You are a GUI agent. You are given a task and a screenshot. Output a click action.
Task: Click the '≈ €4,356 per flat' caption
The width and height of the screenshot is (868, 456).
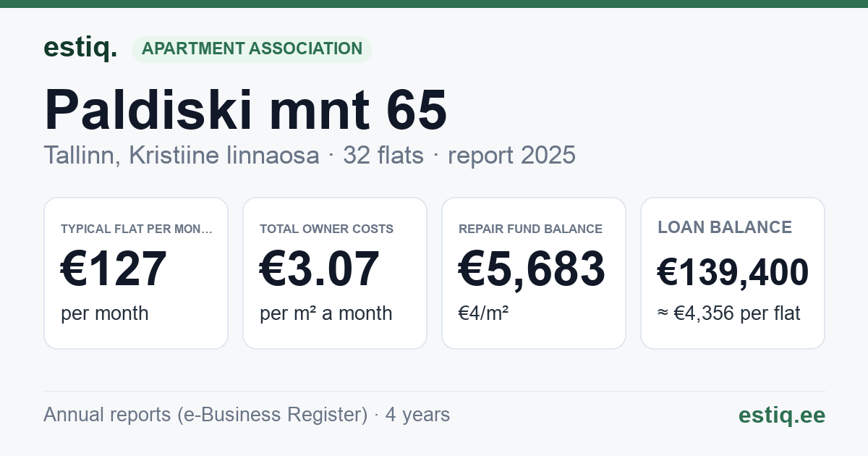pyautogui.click(x=729, y=313)
